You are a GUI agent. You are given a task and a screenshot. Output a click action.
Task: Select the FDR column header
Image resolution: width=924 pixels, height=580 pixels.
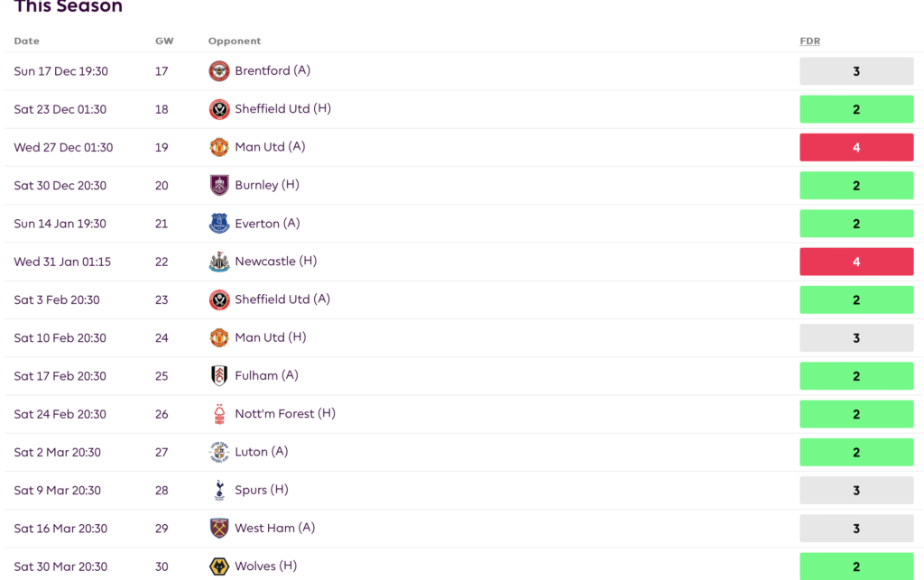click(809, 41)
